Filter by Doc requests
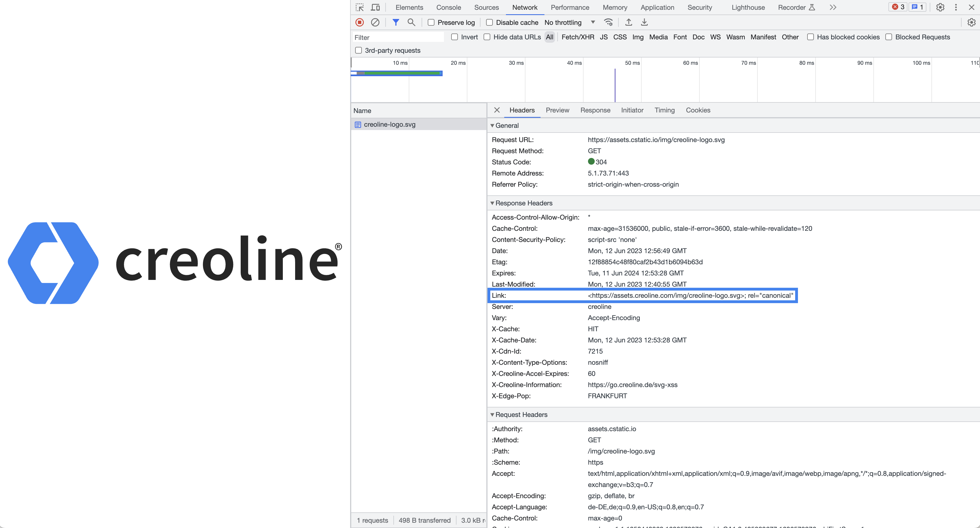This screenshot has width=980, height=528. tap(698, 37)
